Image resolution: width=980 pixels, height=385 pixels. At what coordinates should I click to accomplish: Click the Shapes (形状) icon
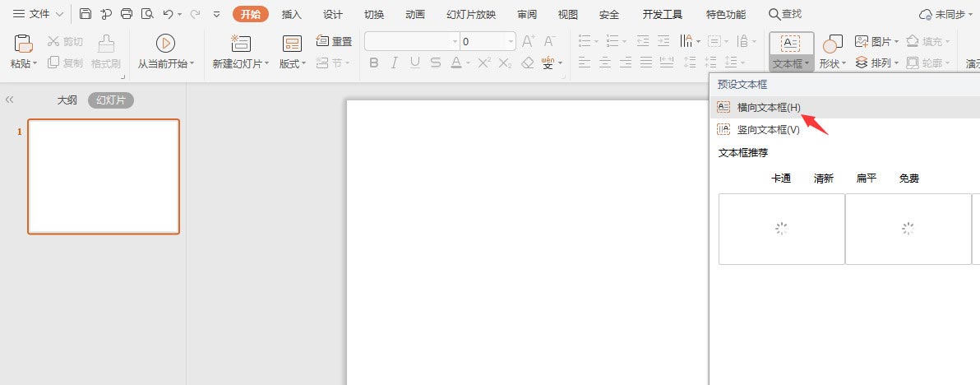pos(833,44)
